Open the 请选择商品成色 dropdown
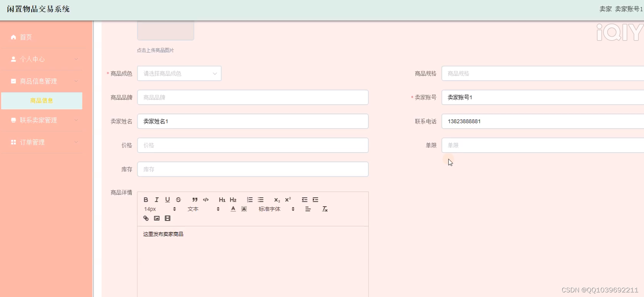 point(179,73)
